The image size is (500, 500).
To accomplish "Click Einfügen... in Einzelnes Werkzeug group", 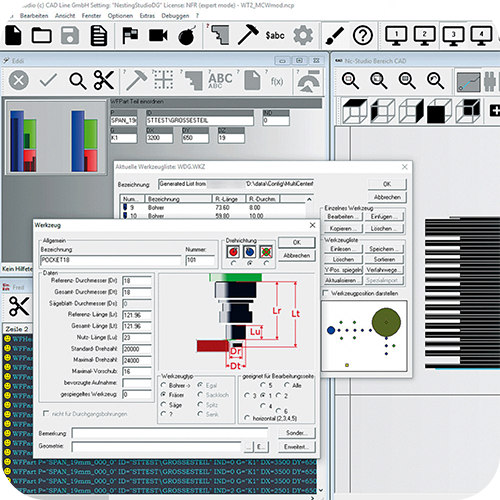I will click(384, 217).
